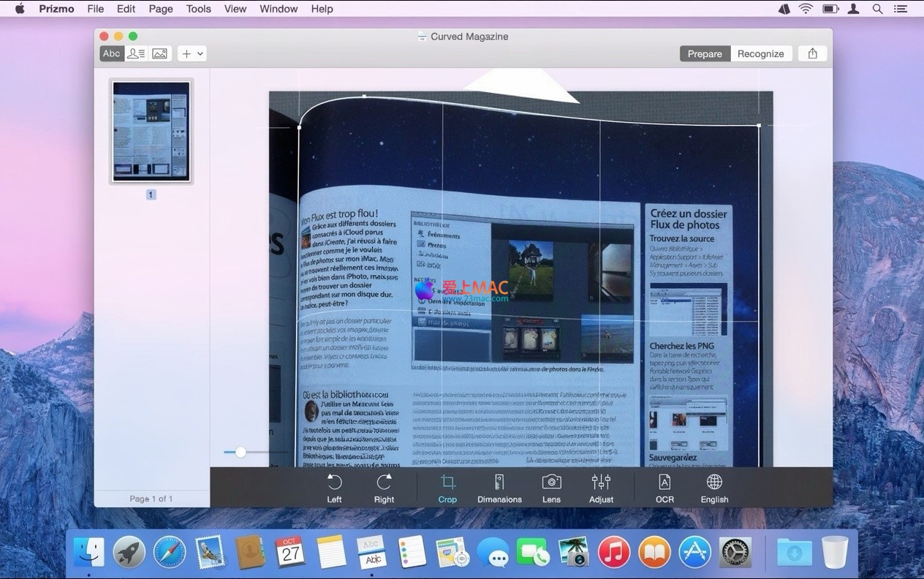Switch to image mode

click(159, 53)
